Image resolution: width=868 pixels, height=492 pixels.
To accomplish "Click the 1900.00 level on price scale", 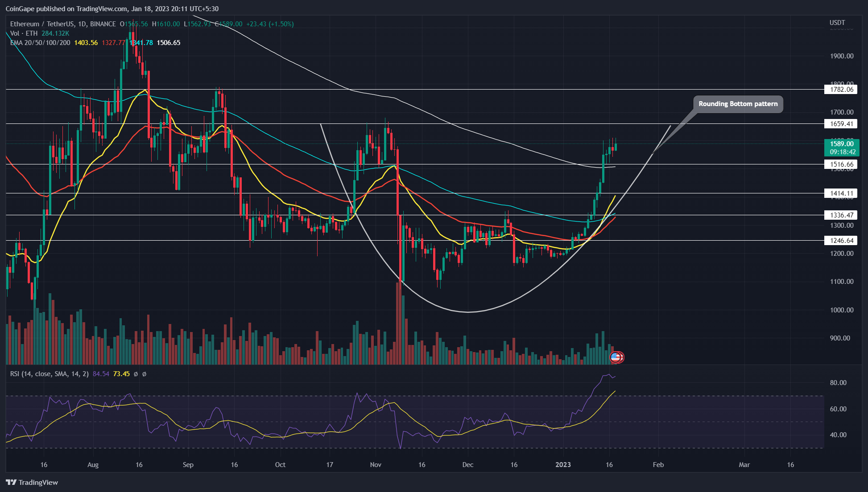I will tap(842, 56).
